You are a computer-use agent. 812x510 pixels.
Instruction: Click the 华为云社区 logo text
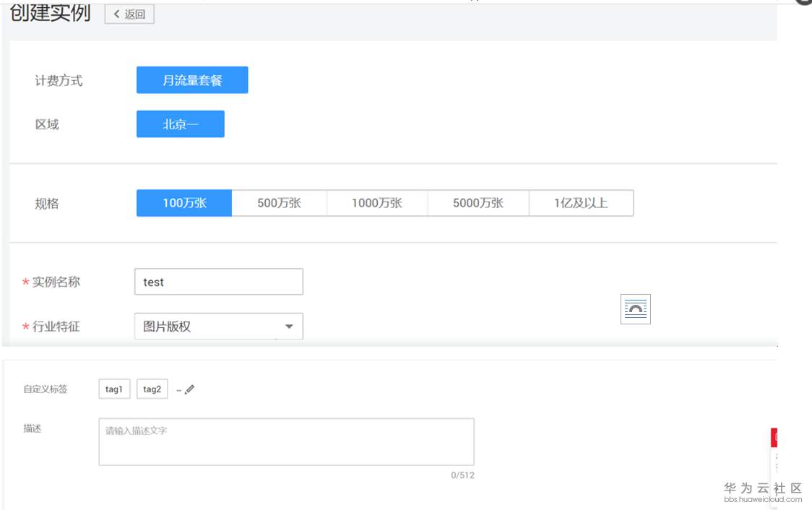coord(762,488)
